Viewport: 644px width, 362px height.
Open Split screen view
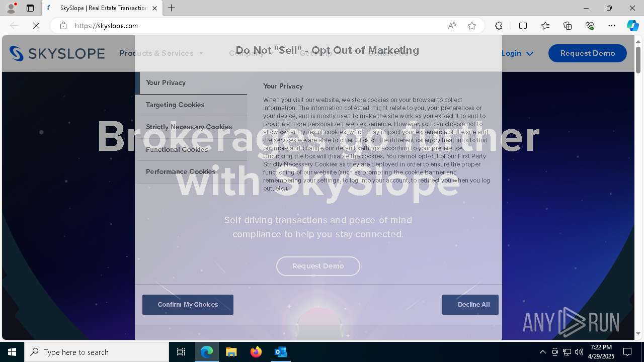coord(523,26)
